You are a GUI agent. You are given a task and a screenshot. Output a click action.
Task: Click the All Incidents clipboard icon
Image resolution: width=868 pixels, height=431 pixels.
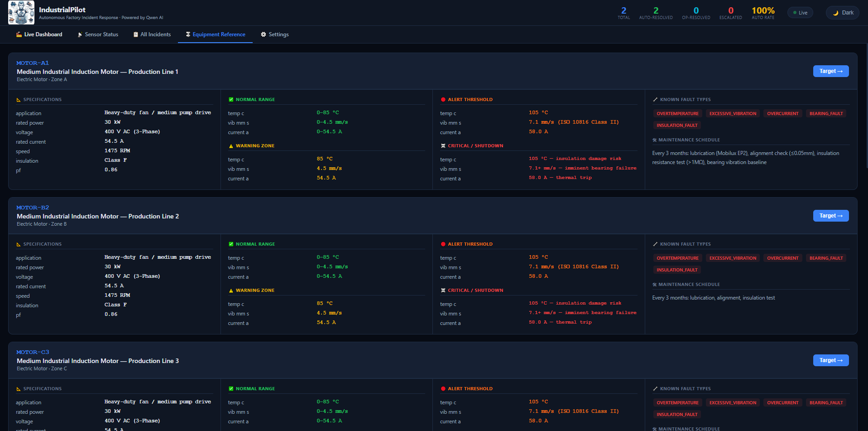coord(136,34)
